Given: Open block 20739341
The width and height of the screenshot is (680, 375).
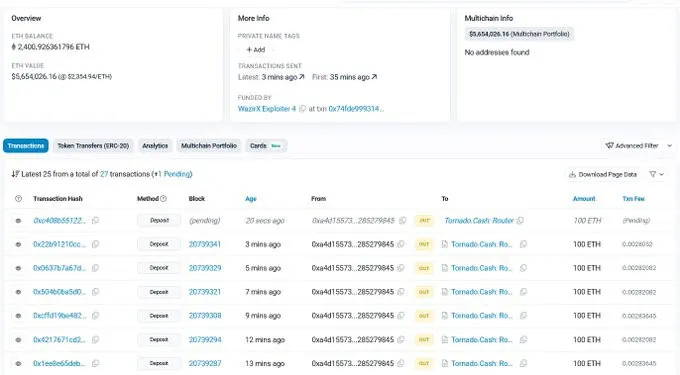Looking at the screenshot, I should click(205, 244).
